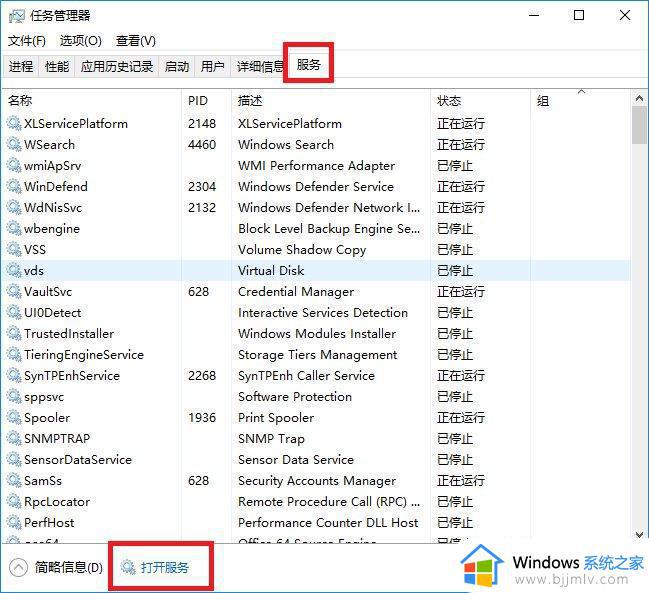Click the 简略信息(D) button text

point(69,567)
